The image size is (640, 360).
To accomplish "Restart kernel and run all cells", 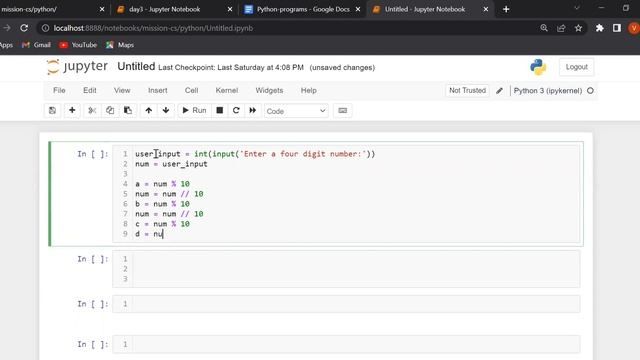I will 253,110.
